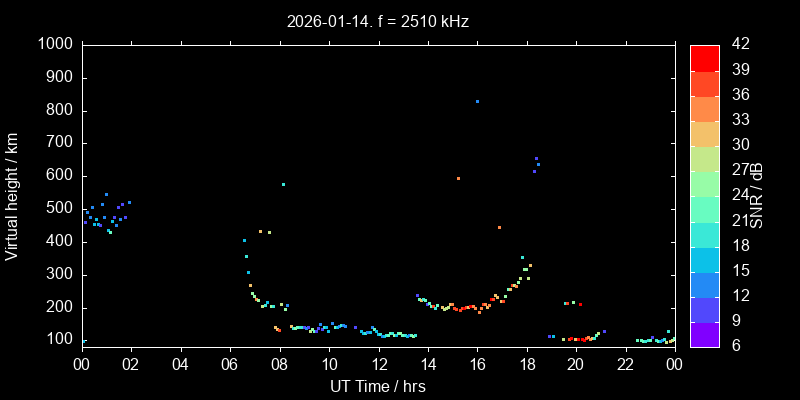
Task: Click the '1000' tick label on height axis
Action: (55, 44)
